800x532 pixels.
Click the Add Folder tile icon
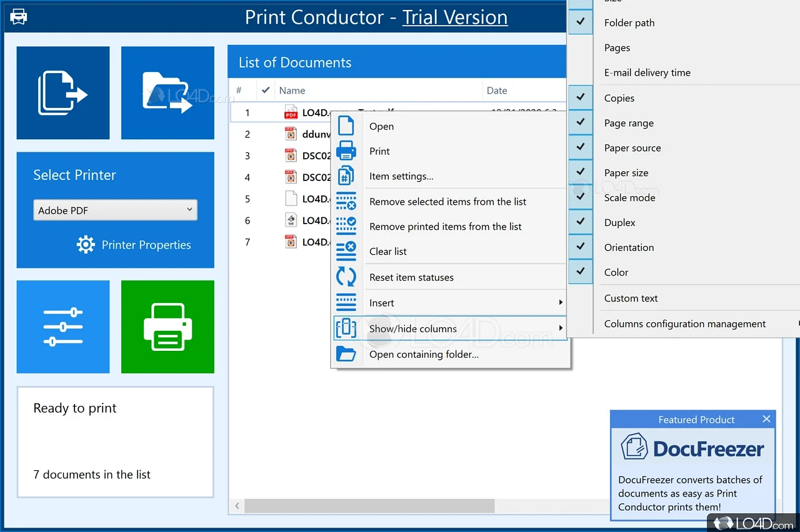click(x=167, y=93)
